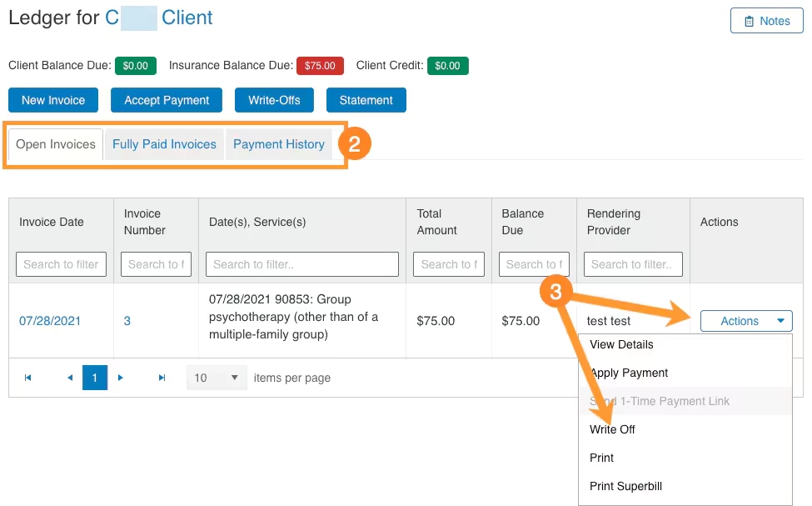Image resolution: width=812 pixels, height=506 pixels.
Task: Click the Balance Due column header
Action: 522,222
